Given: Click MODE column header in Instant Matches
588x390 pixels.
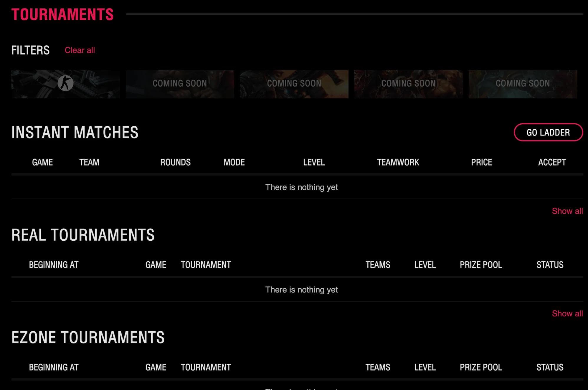Looking at the screenshot, I should [234, 162].
